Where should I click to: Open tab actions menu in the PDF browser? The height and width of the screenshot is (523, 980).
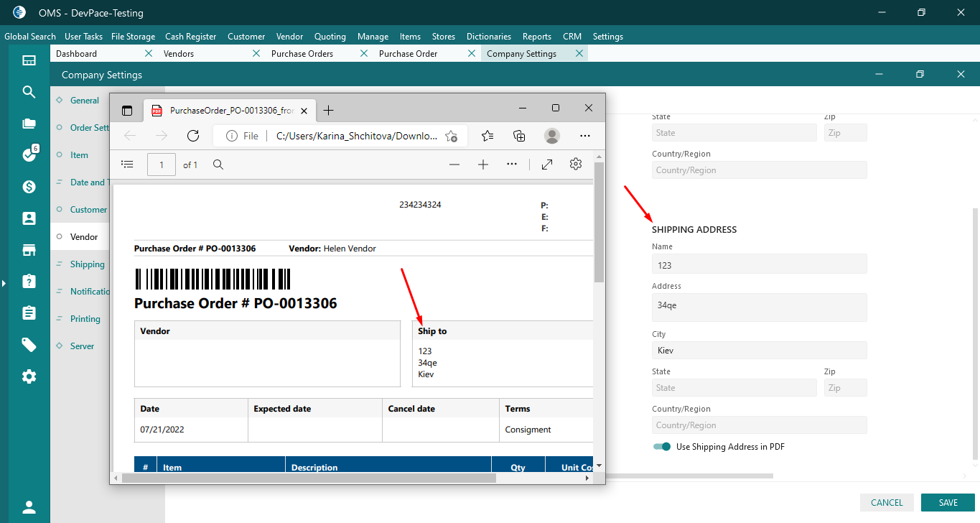point(127,111)
